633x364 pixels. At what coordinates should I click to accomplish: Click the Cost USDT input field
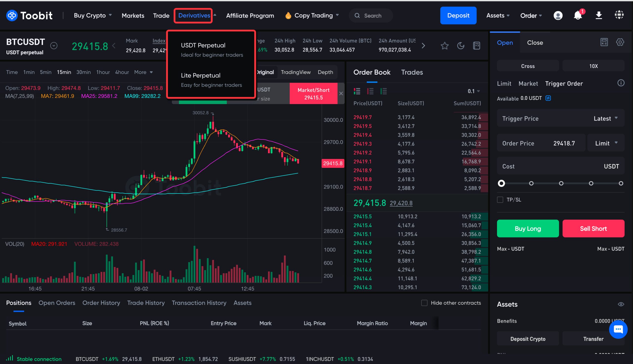561,166
